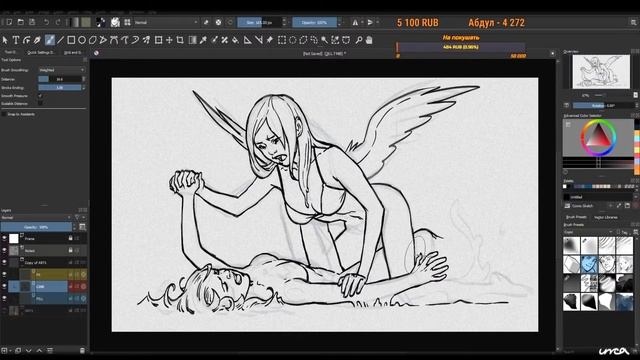Select the Pan hand tool
Viewport: 640px width, 360px height.
[369, 40]
